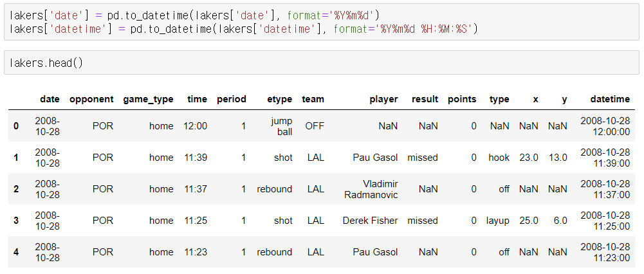Viewport: 644px width, 274px height.
Task: Click the 'jump ball' etype cell
Action: click(x=282, y=126)
